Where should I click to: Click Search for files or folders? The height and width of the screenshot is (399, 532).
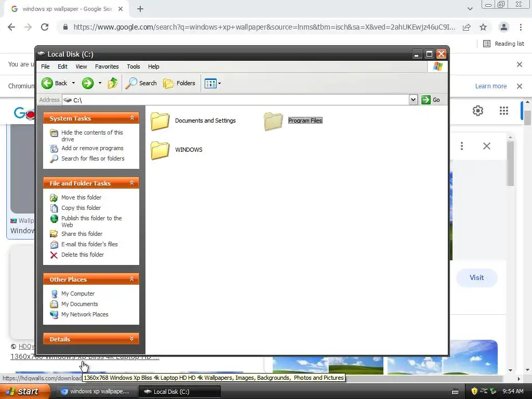tap(92, 158)
